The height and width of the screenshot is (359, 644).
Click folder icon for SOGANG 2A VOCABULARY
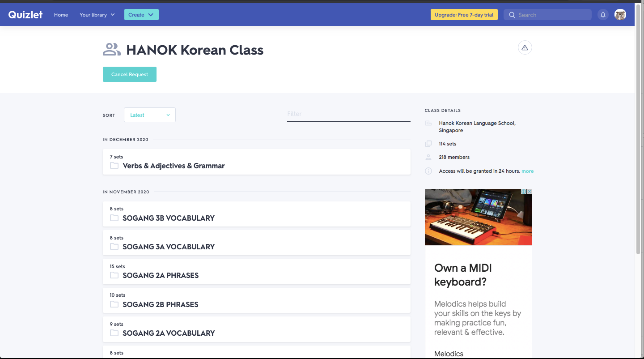[114, 333]
